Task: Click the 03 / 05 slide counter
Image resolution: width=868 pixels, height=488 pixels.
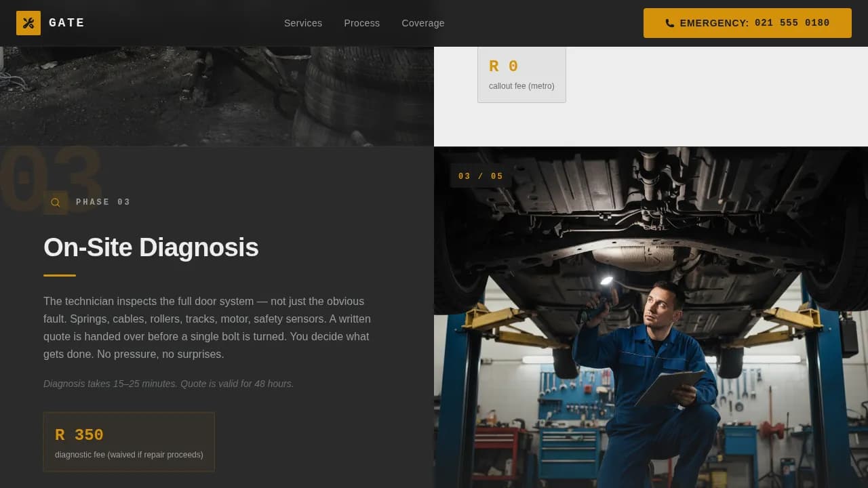Action: tap(479, 176)
